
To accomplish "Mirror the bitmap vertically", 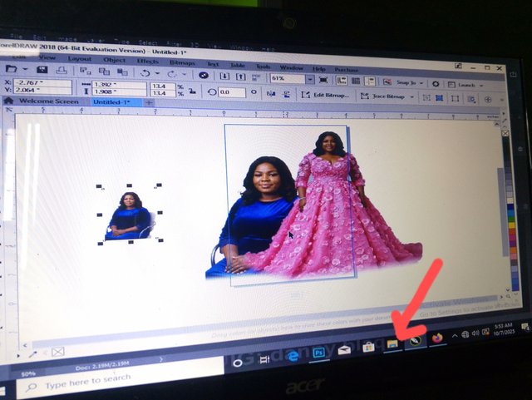I will point(286,94).
